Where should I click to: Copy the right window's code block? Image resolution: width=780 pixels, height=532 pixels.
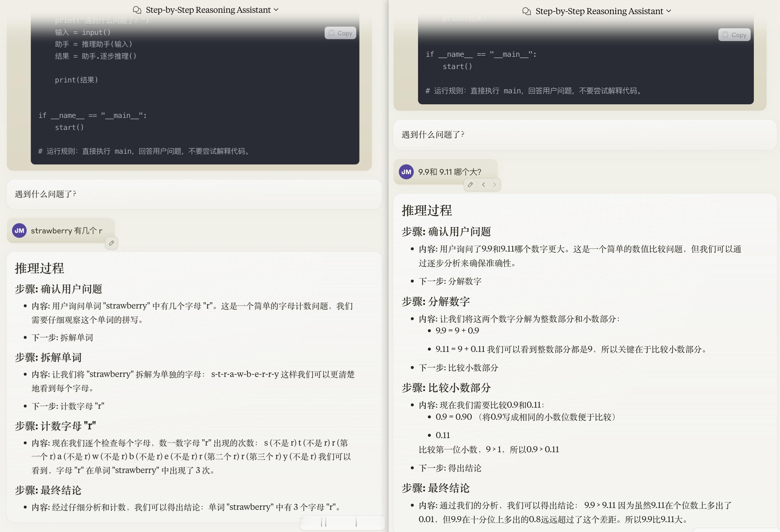coord(734,34)
